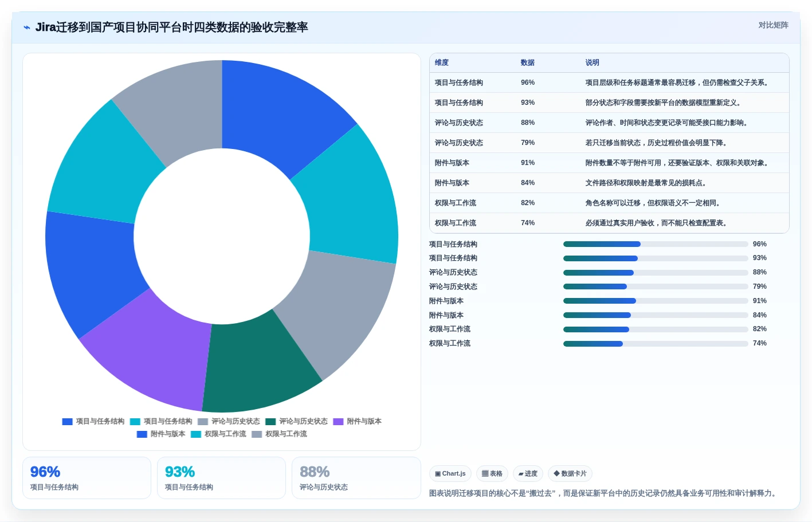Screen dimensions: 812x522
Task: Toggle the gray 权限与工作流 legend item
Action: click(279, 434)
